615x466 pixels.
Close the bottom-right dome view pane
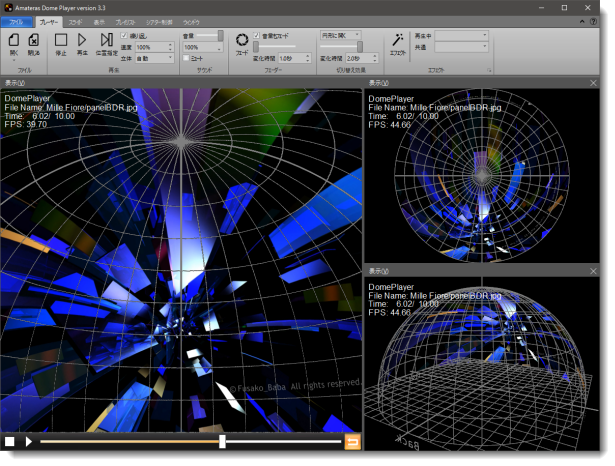[593, 271]
